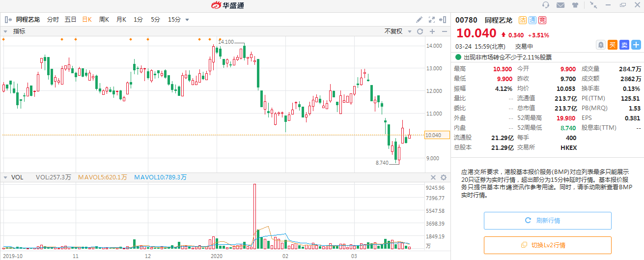Set a price alert bell

point(600,45)
